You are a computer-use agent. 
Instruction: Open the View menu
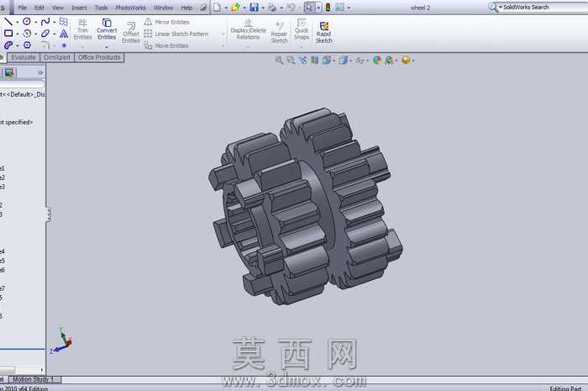pos(58,8)
